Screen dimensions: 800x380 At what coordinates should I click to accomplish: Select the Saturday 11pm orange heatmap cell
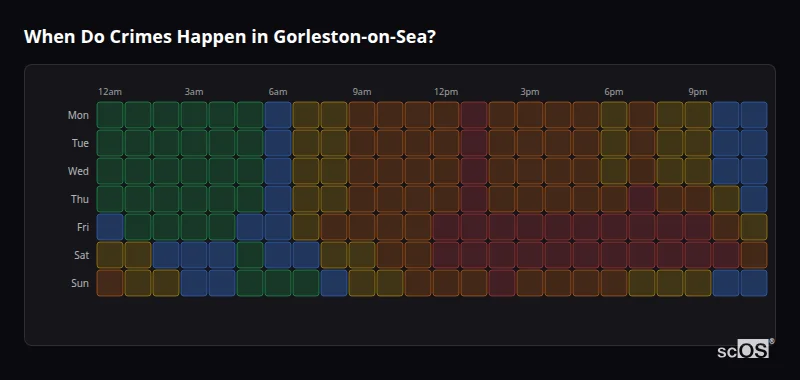pos(754,255)
